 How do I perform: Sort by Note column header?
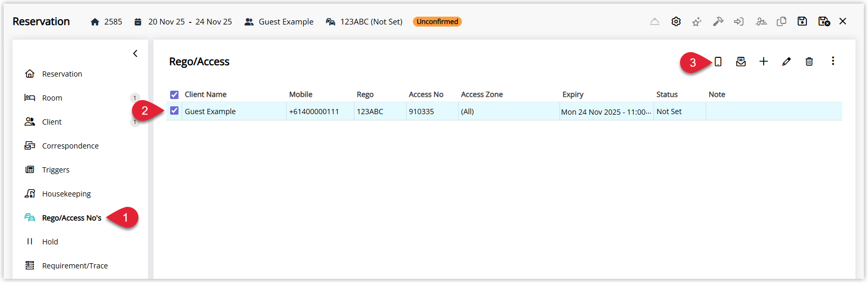point(717,94)
